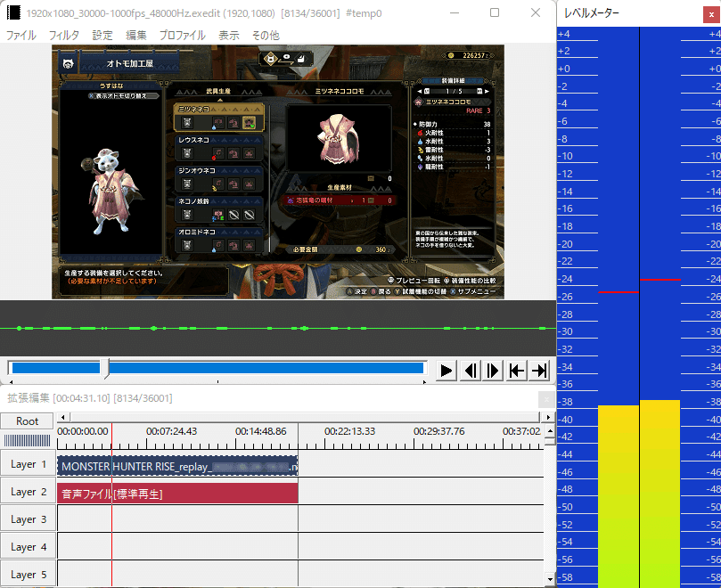
Task: Jump to the first frame
Action: pyautogui.click(x=517, y=371)
